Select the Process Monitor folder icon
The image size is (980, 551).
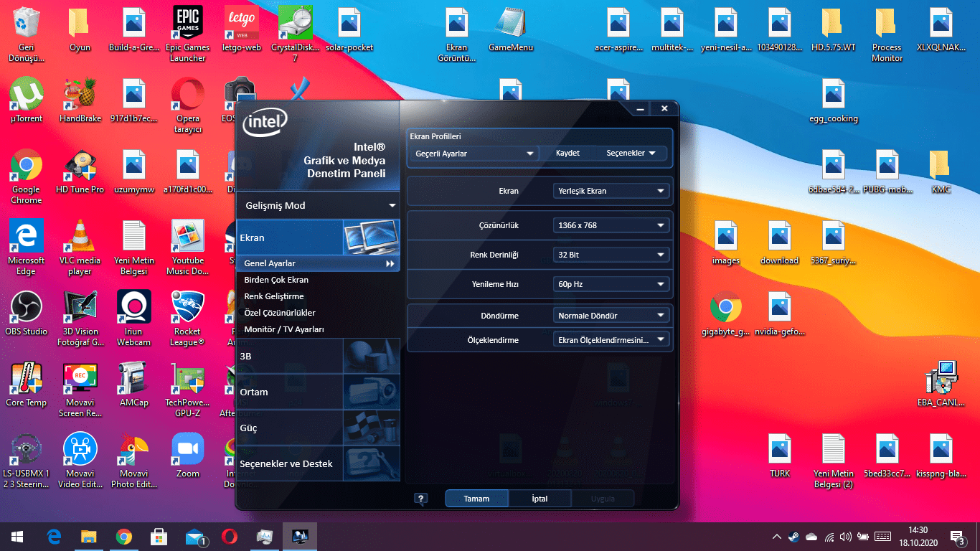click(x=887, y=34)
